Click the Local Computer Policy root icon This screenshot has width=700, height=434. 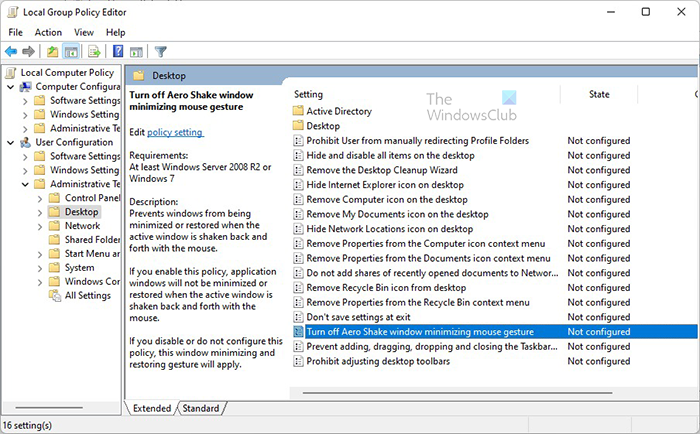(x=12, y=73)
